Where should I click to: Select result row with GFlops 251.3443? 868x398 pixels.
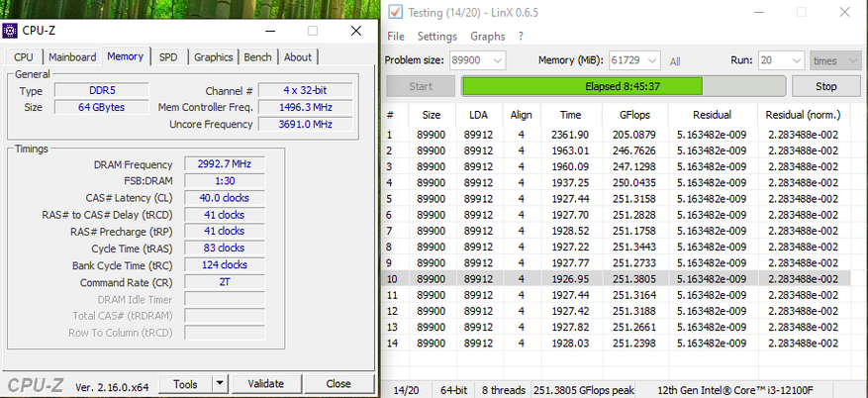[617, 247]
